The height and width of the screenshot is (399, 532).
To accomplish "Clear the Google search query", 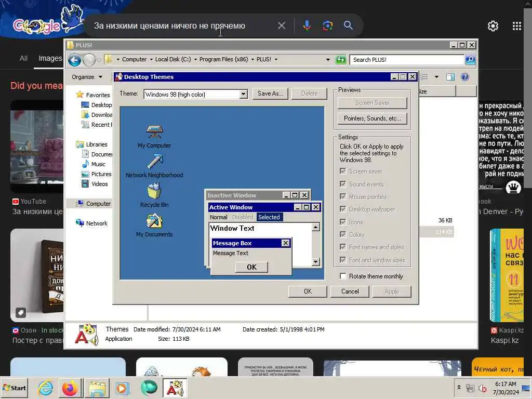I will tap(281, 25).
